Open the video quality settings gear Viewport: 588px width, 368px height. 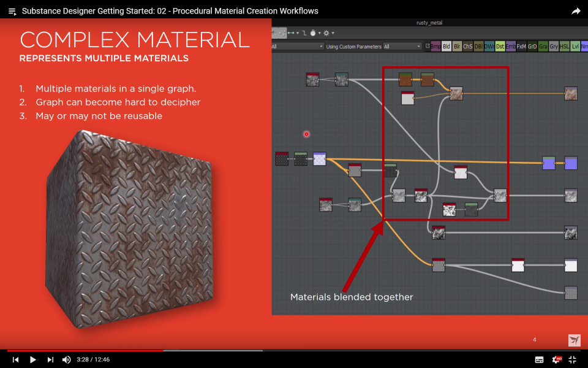pyautogui.click(x=557, y=359)
